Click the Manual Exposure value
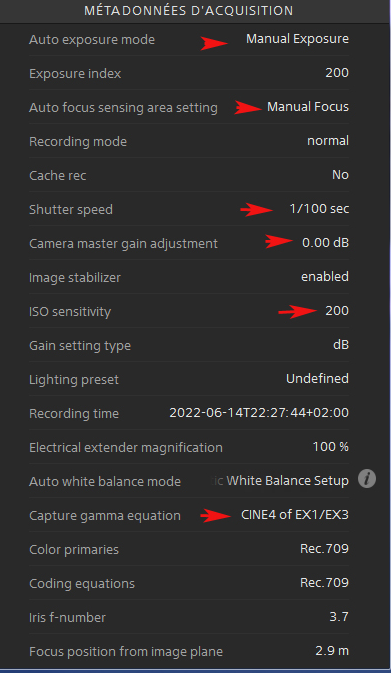Screen dimensions: 391x673 pyautogui.click(x=297, y=39)
